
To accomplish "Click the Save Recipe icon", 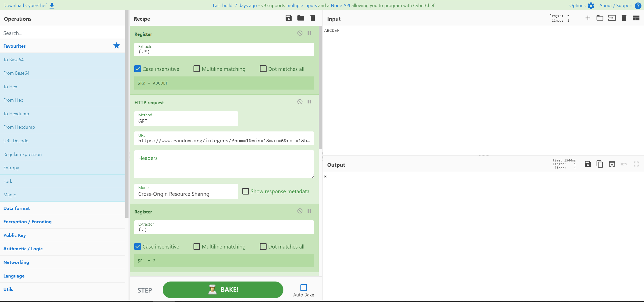I will (288, 18).
